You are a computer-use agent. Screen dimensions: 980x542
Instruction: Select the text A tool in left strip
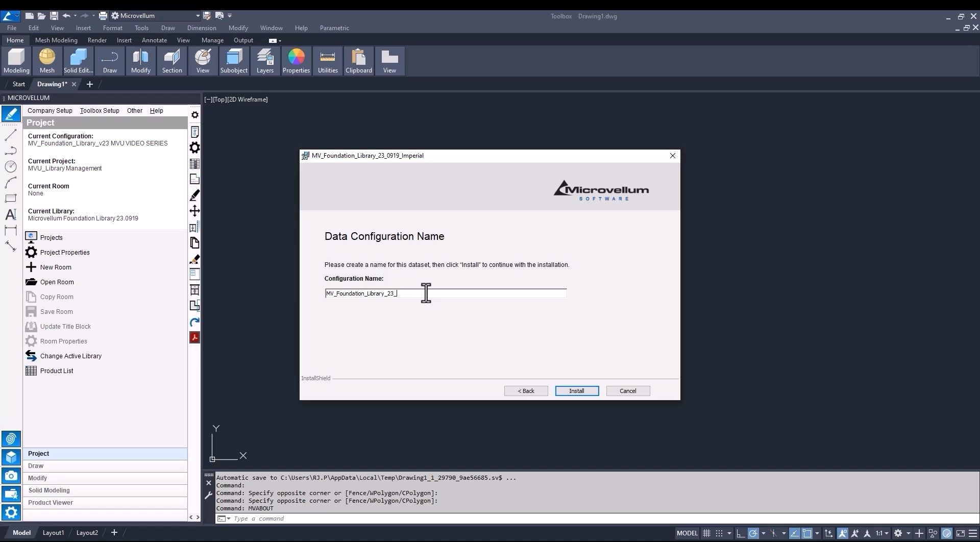point(11,214)
